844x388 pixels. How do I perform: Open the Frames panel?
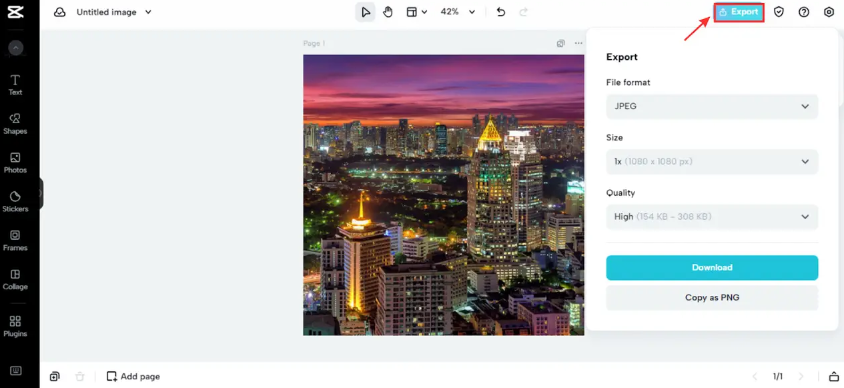[x=15, y=241]
